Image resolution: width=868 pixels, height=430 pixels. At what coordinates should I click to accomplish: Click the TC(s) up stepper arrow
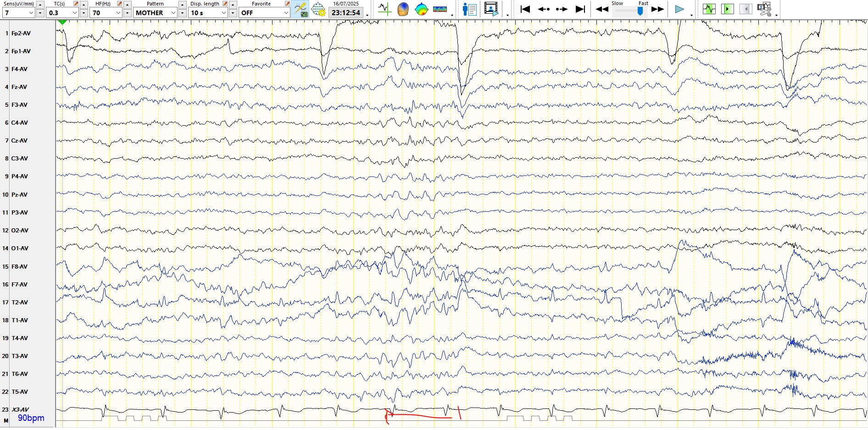[x=84, y=4]
